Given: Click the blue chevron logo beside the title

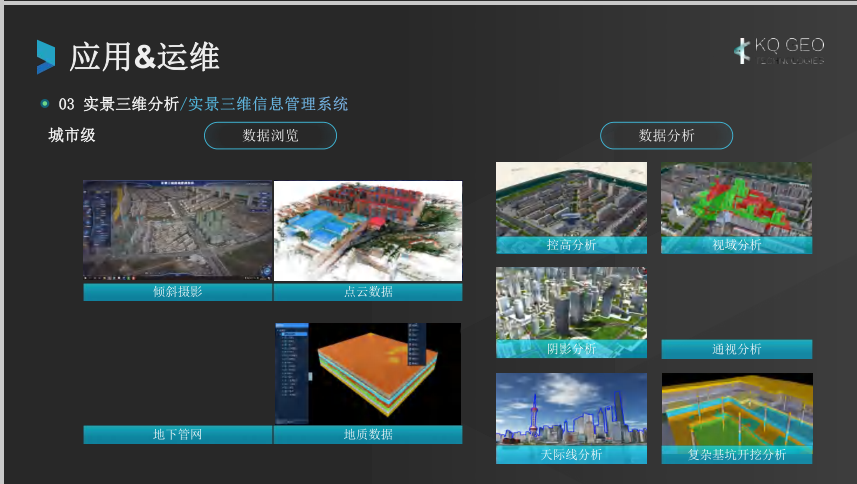Looking at the screenshot, I should [45, 57].
